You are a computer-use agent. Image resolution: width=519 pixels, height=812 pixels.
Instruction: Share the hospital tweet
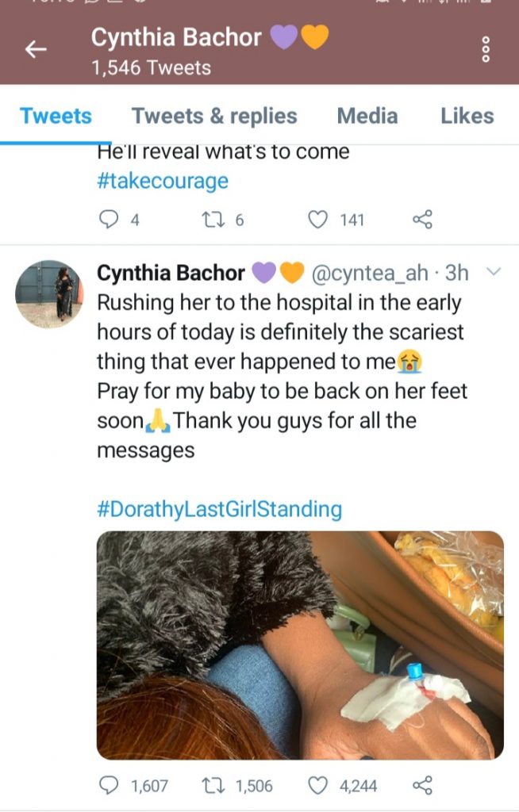(x=421, y=785)
